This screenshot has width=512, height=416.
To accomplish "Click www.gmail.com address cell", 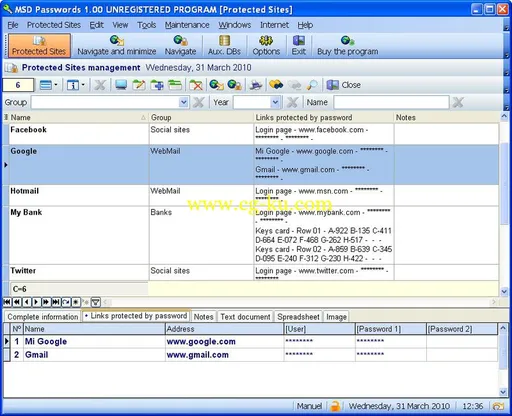I will click(224, 355).
